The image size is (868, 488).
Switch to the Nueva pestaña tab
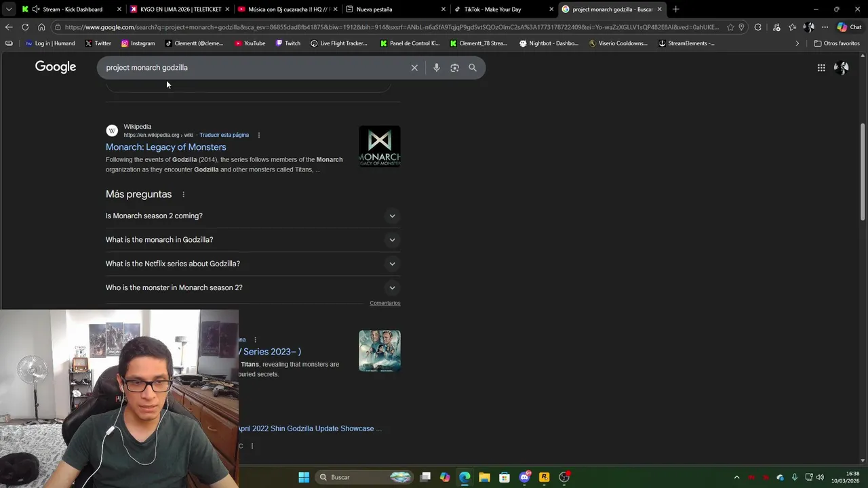(x=396, y=9)
